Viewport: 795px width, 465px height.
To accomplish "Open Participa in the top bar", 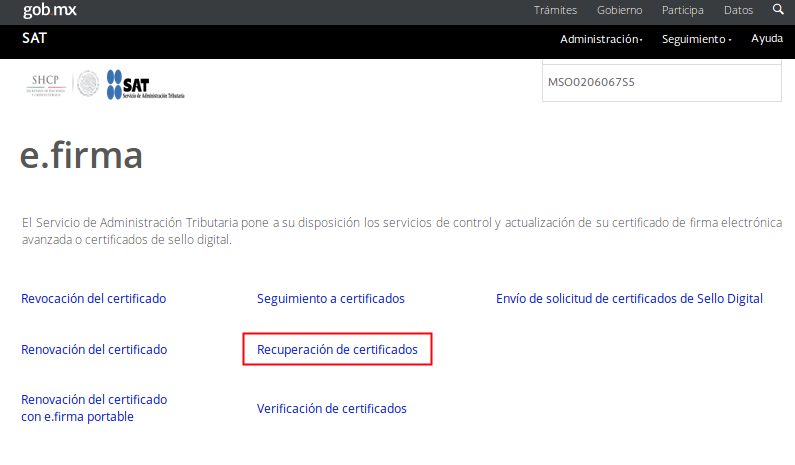I will coord(682,10).
